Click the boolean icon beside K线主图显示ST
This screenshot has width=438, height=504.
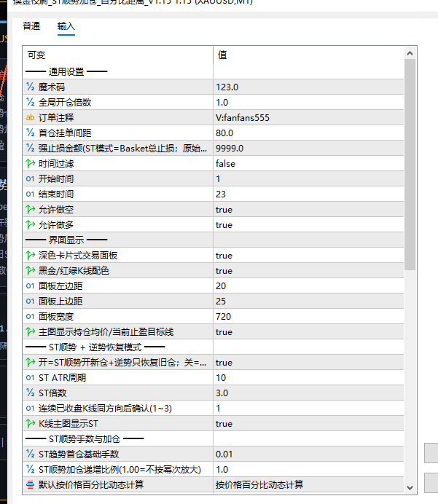click(x=30, y=424)
